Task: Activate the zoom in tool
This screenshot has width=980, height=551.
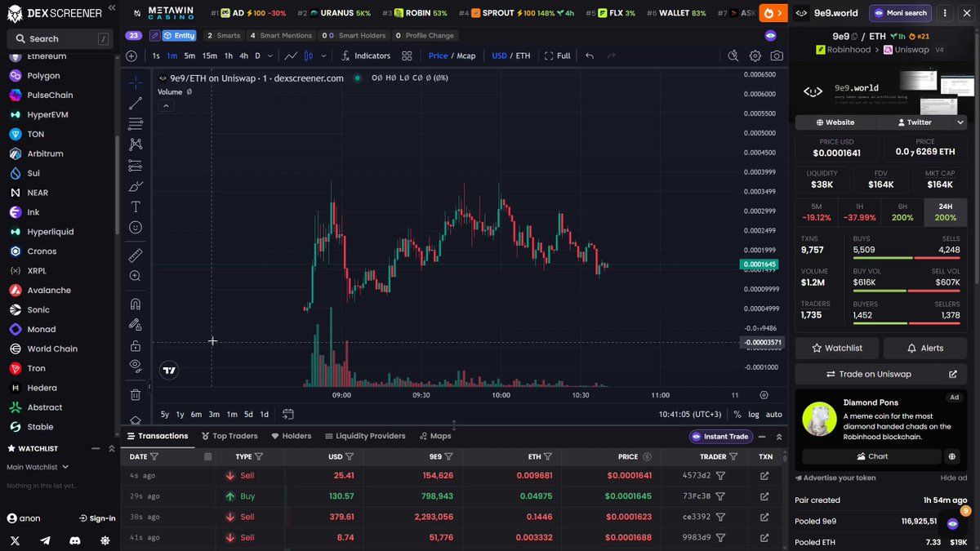Action: tap(136, 276)
